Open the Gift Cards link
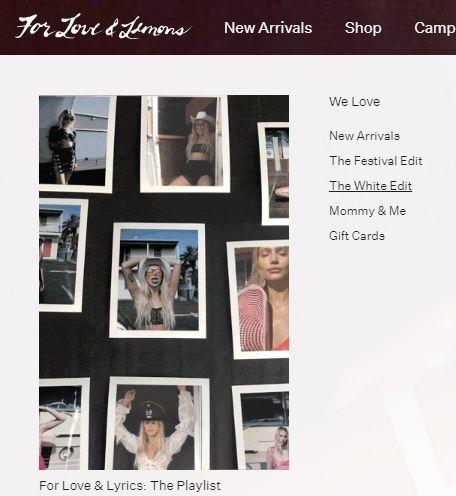This screenshot has height=496, width=456. click(x=357, y=236)
